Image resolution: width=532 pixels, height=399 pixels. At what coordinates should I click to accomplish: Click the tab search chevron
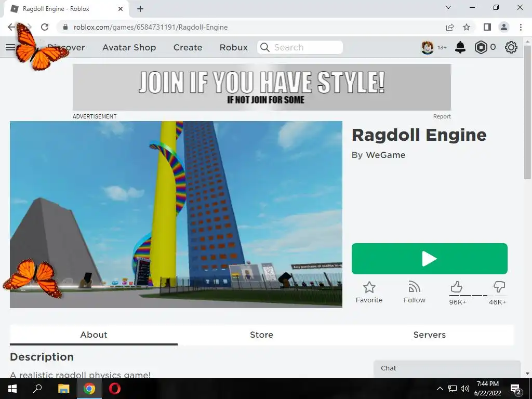coord(448,7)
